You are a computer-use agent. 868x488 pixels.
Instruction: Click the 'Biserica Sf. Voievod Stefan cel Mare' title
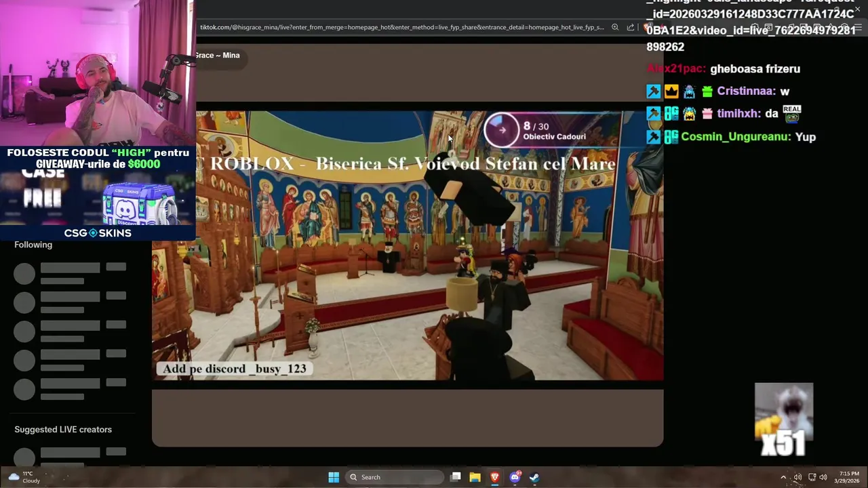(466, 164)
